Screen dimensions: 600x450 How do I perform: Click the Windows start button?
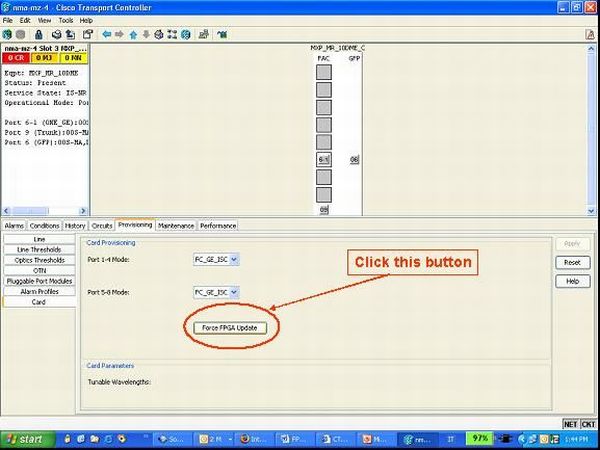(28, 439)
